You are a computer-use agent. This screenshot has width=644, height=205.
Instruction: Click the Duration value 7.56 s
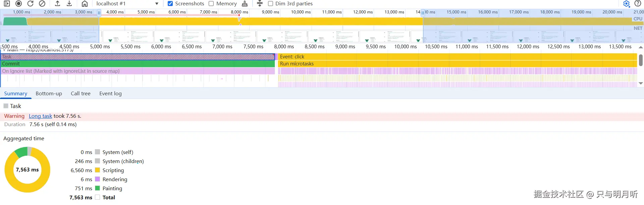(x=53, y=124)
